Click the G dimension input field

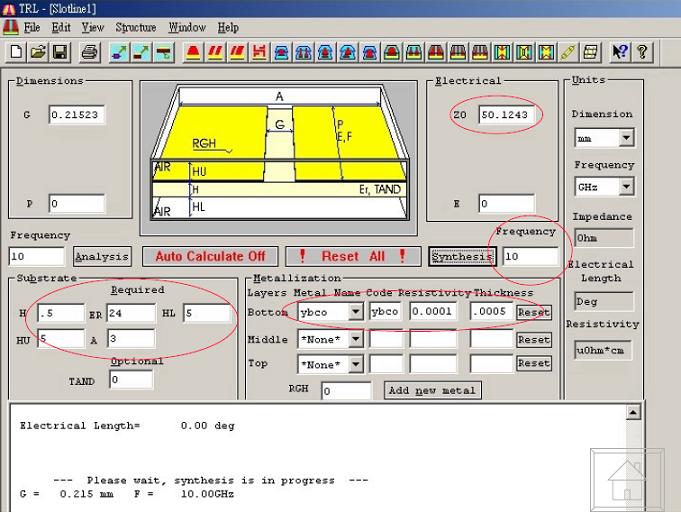pyautogui.click(x=76, y=115)
